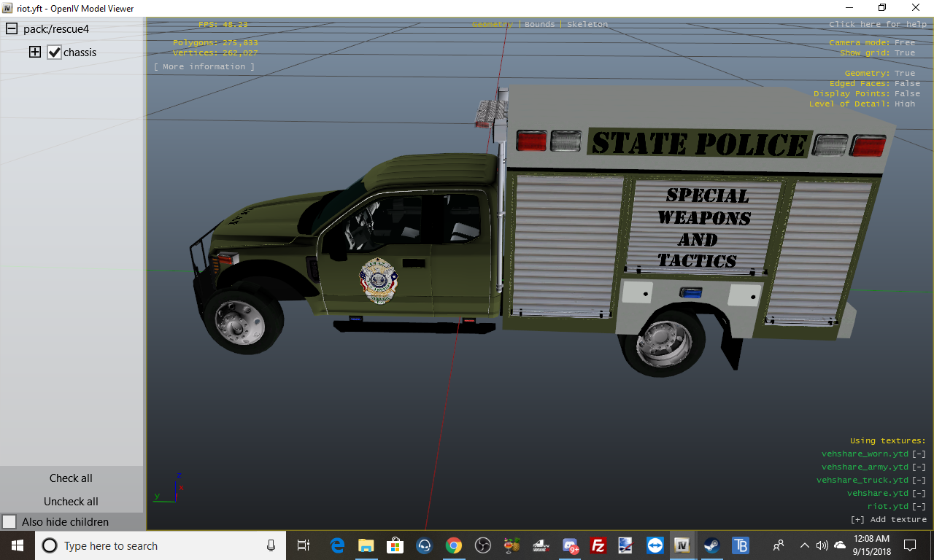Open the blue headset app in taskbar

pos(424,545)
